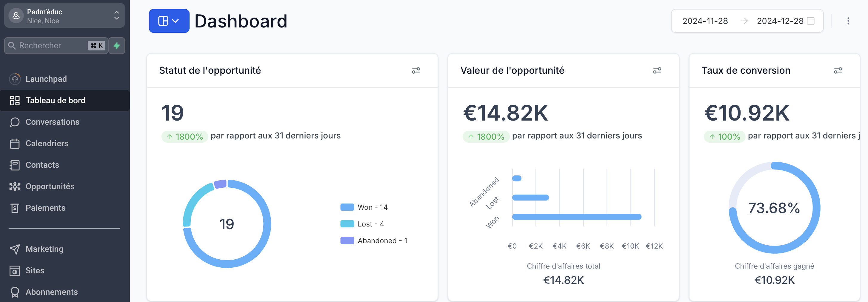Click the Lost bar in value chart

531,198
